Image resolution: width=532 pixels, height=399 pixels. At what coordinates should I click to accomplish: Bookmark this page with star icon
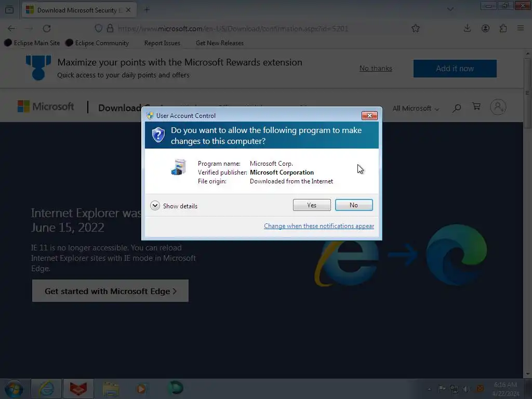415,29
